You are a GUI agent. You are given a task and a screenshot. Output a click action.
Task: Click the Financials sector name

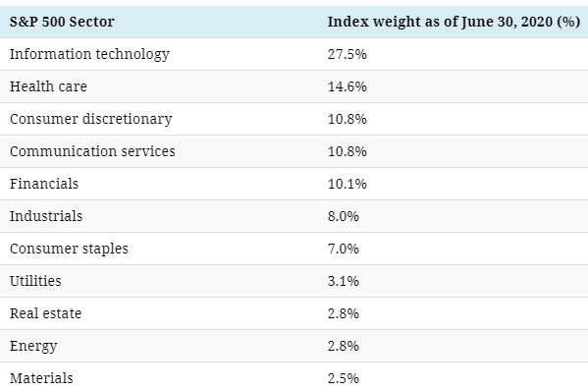pyautogui.click(x=44, y=184)
